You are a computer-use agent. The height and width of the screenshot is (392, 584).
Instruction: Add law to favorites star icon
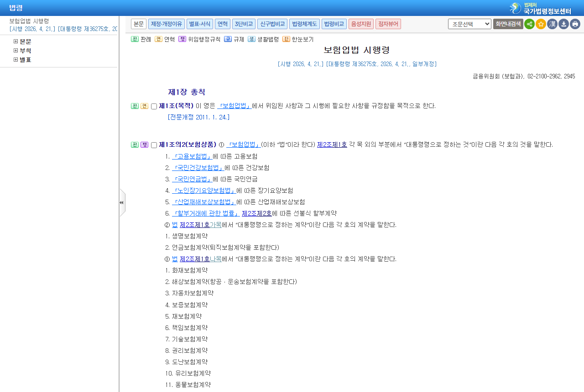(541, 24)
